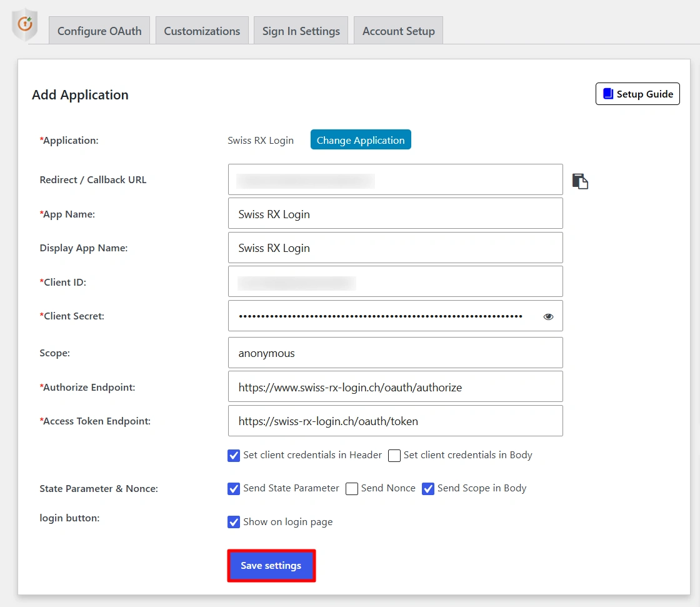Screen dimensions: 700x607
Task: Click the blue book icon in Setup Guide
Action: tap(608, 93)
